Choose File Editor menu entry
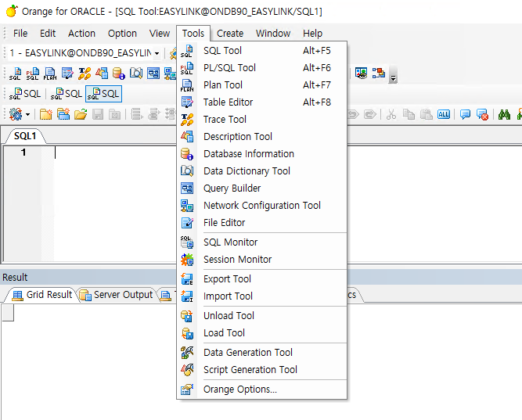Viewport: 522px width, 420px height. [x=261, y=223]
